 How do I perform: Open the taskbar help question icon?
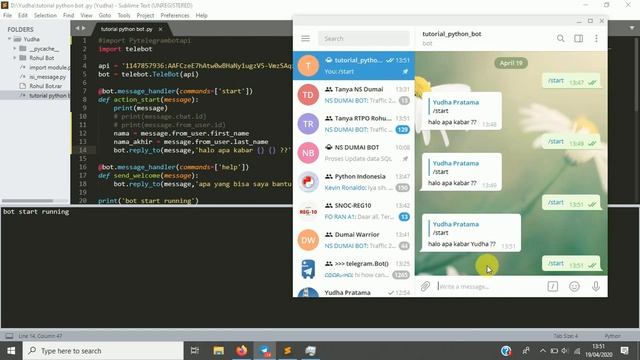click(506, 351)
